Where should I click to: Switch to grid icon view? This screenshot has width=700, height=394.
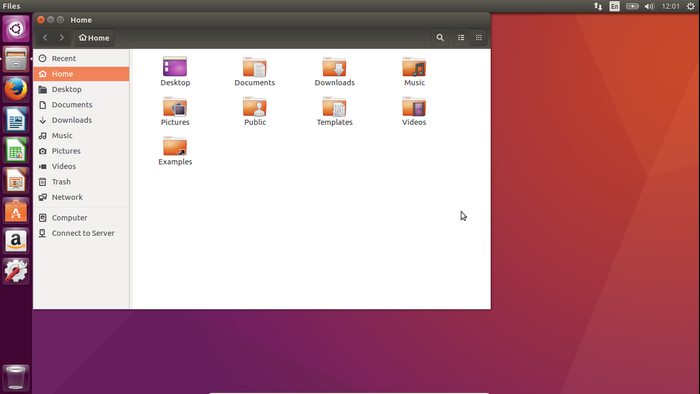click(x=479, y=37)
